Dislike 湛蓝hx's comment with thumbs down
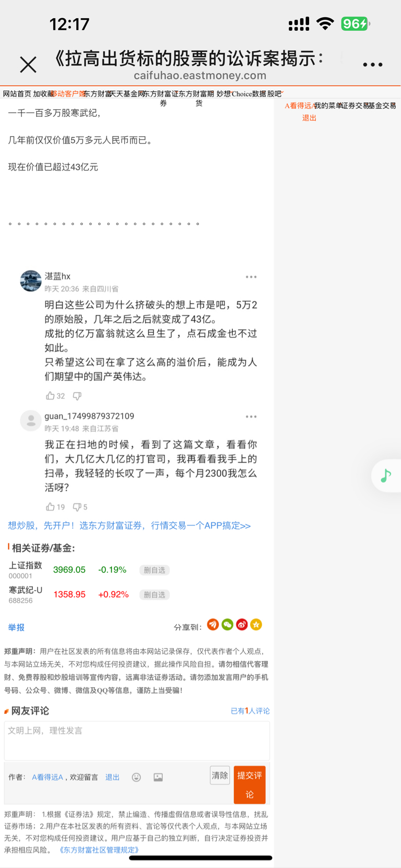Viewport: 401px width, 868px height. point(77,396)
